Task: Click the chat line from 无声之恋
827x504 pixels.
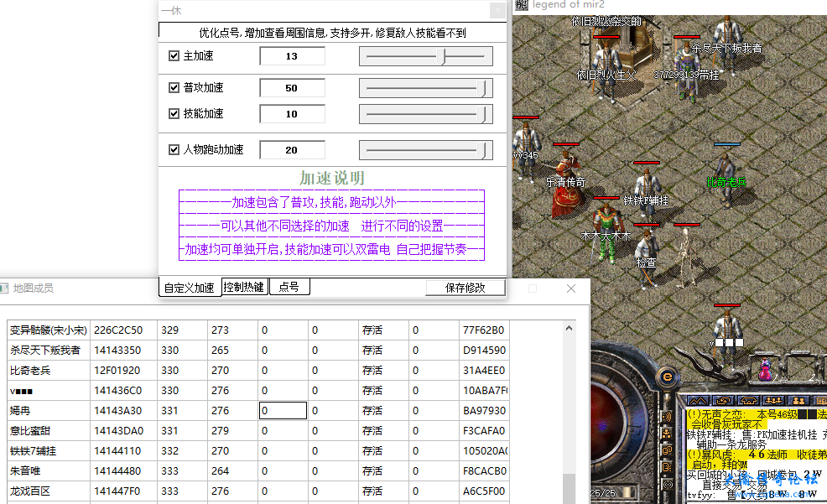Action: click(x=757, y=419)
